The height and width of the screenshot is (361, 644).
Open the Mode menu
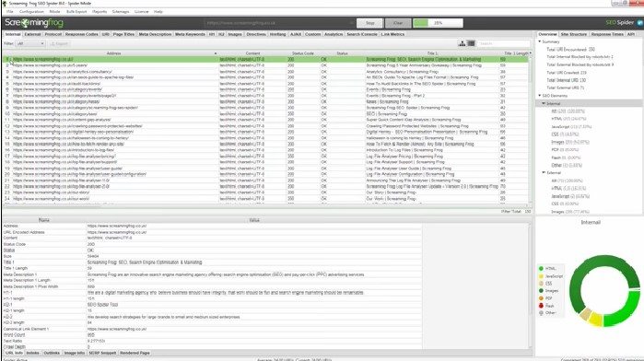[x=54, y=11]
